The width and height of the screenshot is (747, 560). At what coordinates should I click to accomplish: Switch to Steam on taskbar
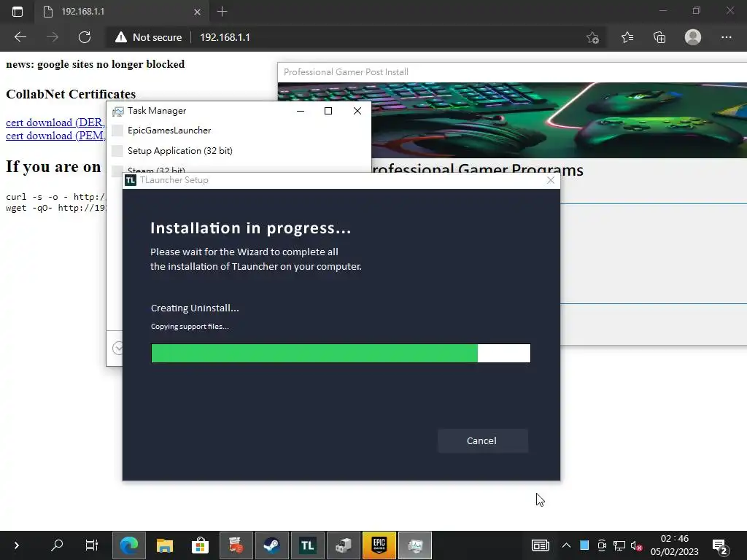tap(272, 545)
